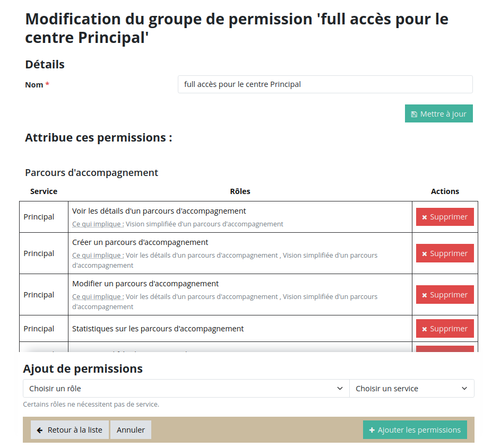This screenshot has height=448, width=483.
Task: Click the X icon in the Supprimer button for 'Voir les détails'
Action: click(425, 217)
